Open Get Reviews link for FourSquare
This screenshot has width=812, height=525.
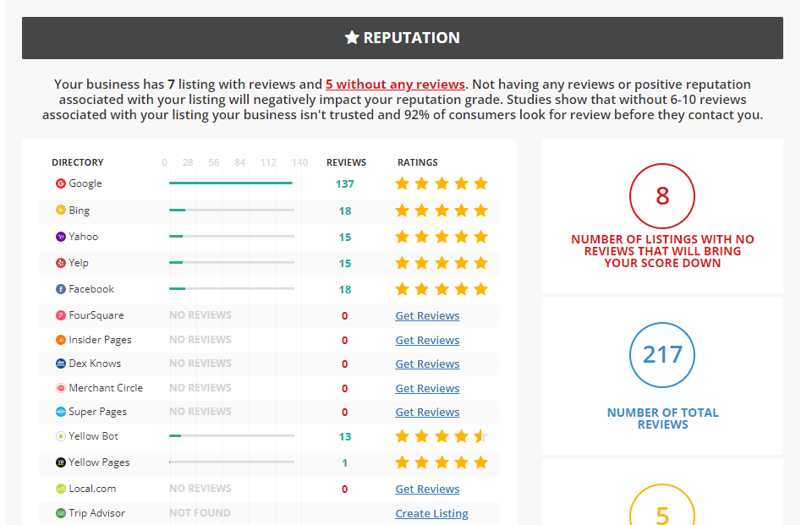(427, 316)
